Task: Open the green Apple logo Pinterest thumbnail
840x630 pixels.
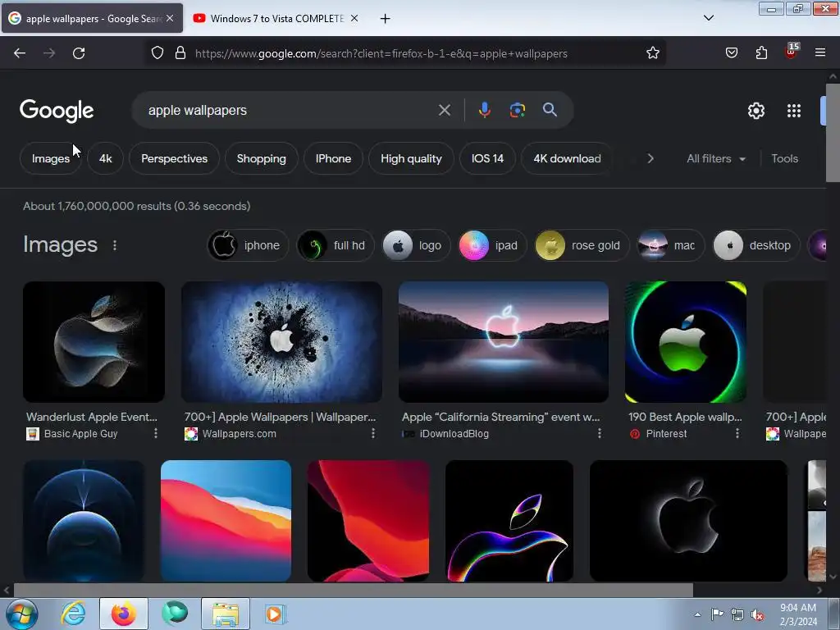Action: coord(685,342)
